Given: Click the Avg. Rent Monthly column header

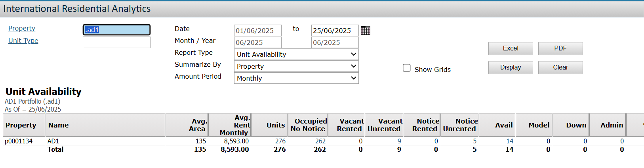Looking at the screenshot, I should click(x=230, y=125).
